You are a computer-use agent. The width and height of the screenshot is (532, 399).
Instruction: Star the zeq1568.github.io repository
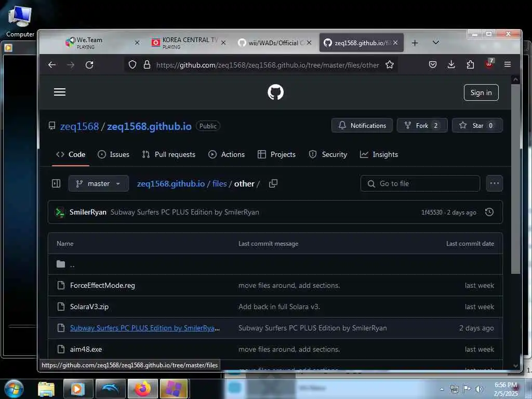click(x=477, y=126)
